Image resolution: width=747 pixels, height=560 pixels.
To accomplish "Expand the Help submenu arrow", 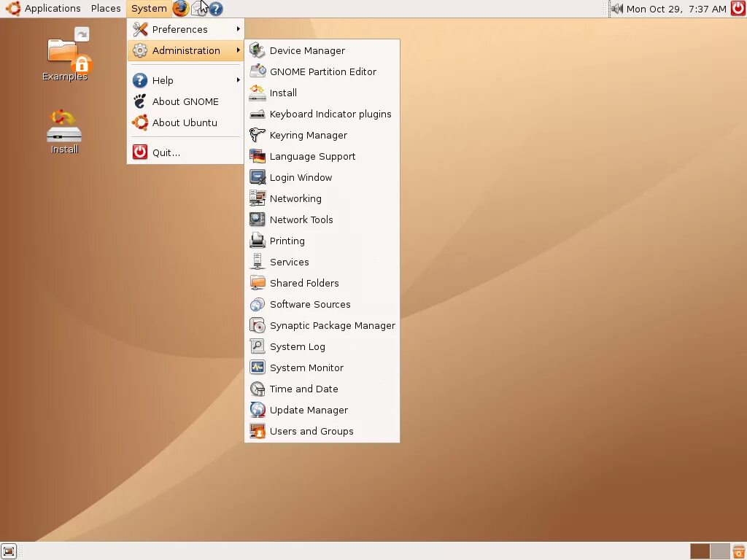I will pos(239,80).
